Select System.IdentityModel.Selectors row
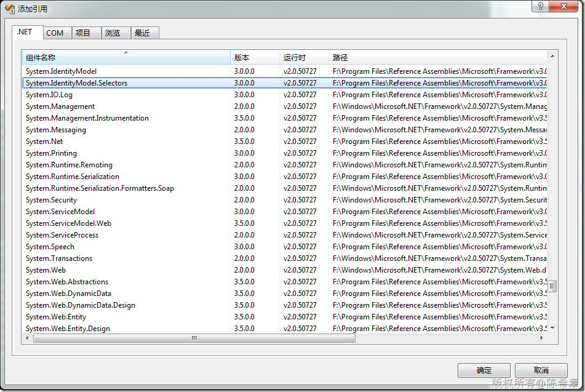 tap(285, 83)
